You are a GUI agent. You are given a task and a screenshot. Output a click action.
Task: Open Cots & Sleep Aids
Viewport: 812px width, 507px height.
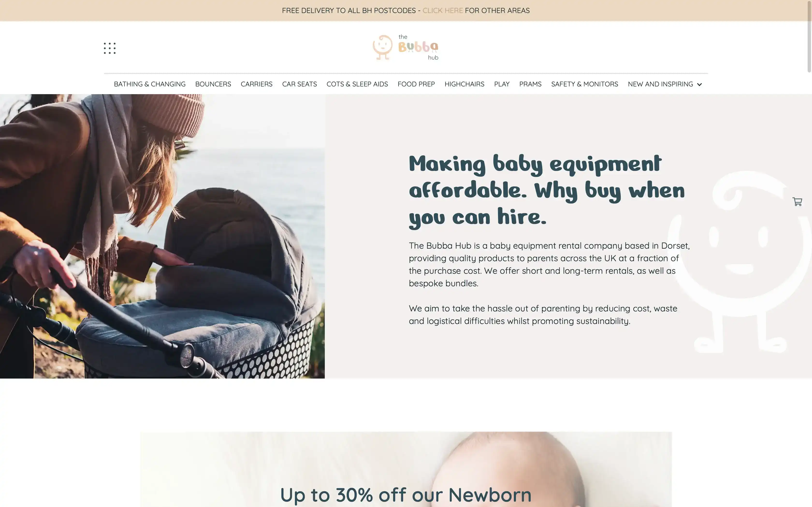[x=357, y=84]
